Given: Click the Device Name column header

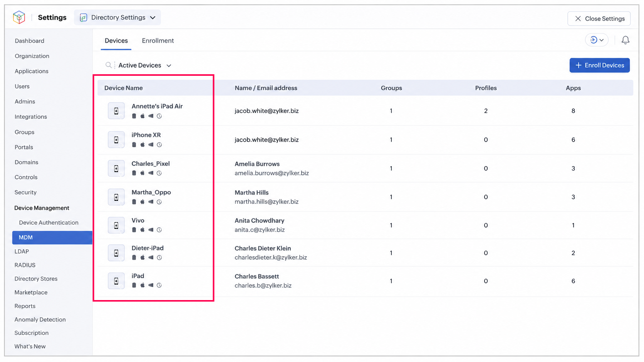Looking at the screenshot, I should click(123, 88).
